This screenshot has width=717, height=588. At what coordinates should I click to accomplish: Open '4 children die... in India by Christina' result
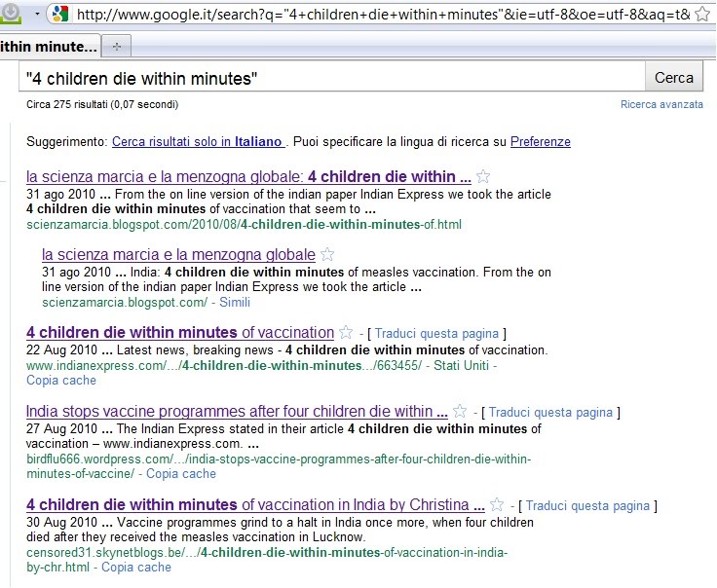pos(255,504)
